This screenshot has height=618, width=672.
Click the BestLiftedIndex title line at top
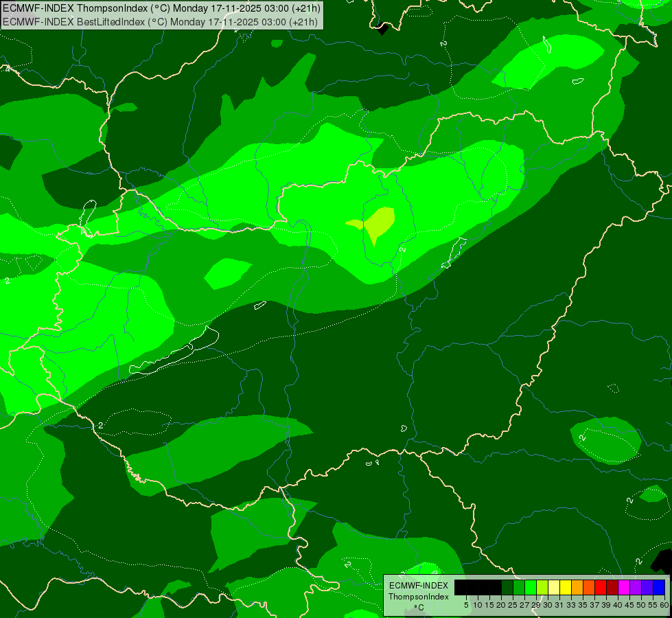point(161,22)
